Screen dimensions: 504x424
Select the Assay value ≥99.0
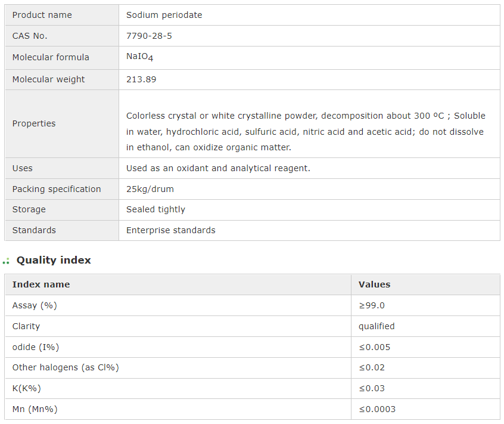pyautogui.click(x=372, y=305)
